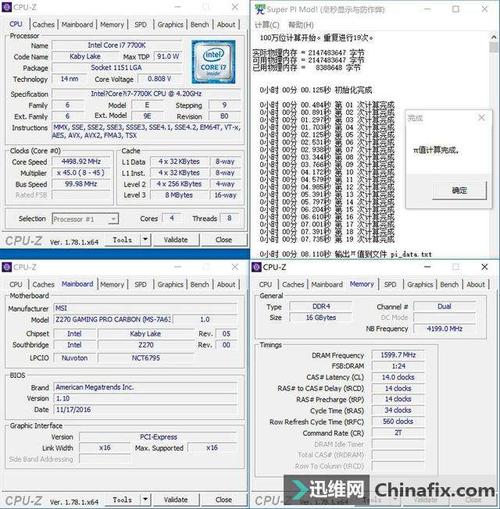Screen dimensions: 500x509
Task: Click the Intel Core i7 7700K name field
Action: coord(117,45)
